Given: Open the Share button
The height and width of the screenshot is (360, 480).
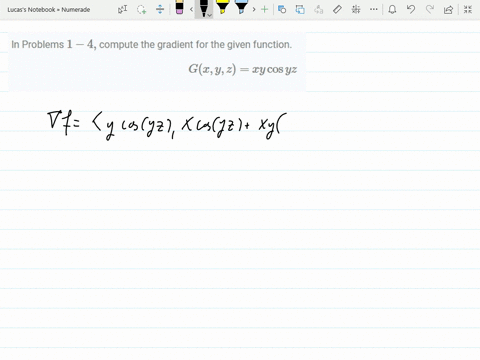Looking at the screenshot, I should (x=448, y=9).
